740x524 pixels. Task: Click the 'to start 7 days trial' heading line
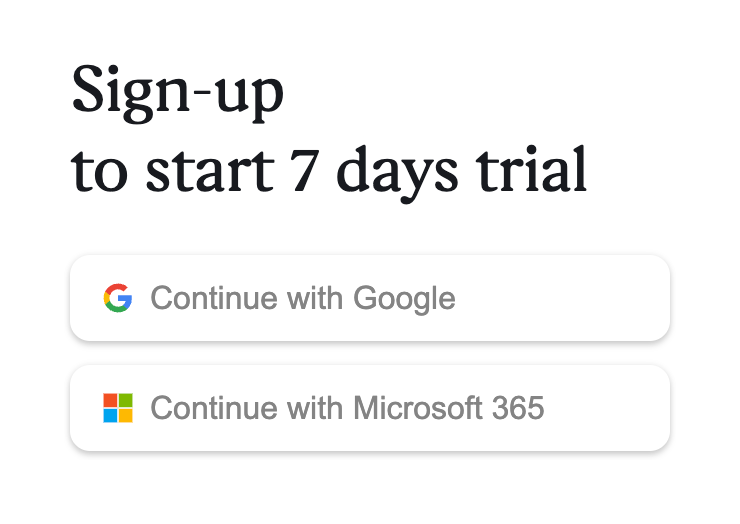point(329,171)
